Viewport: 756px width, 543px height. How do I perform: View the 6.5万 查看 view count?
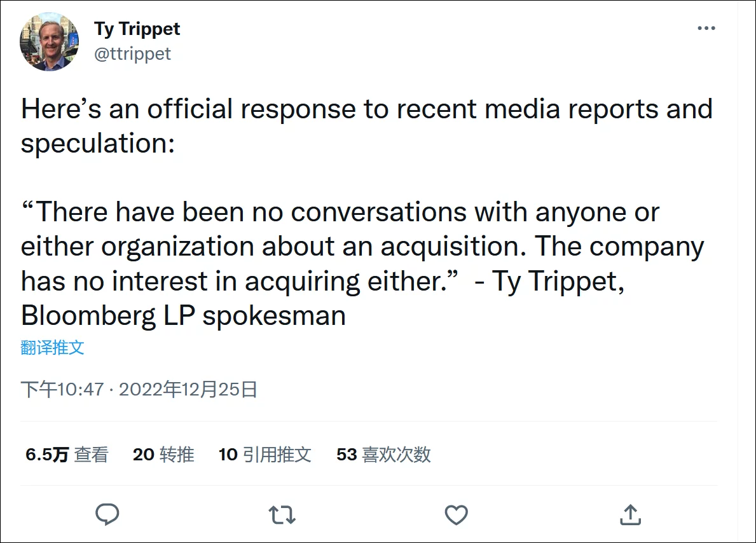67,455
